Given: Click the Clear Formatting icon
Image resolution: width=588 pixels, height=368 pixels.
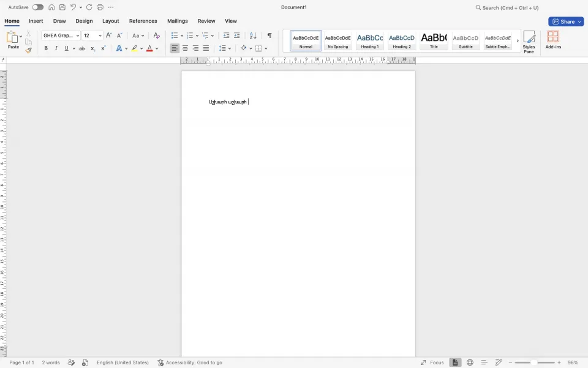Looking at the screenshot, I should [x=157, y=36].
